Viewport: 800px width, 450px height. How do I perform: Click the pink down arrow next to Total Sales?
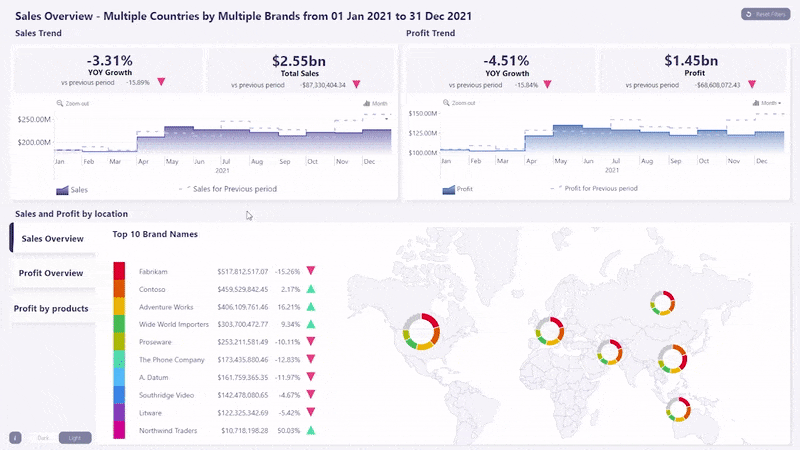(354, 84)
